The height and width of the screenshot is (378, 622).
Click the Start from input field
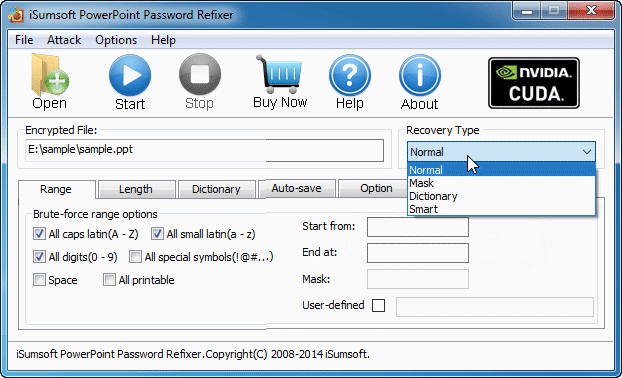point(418,227)
